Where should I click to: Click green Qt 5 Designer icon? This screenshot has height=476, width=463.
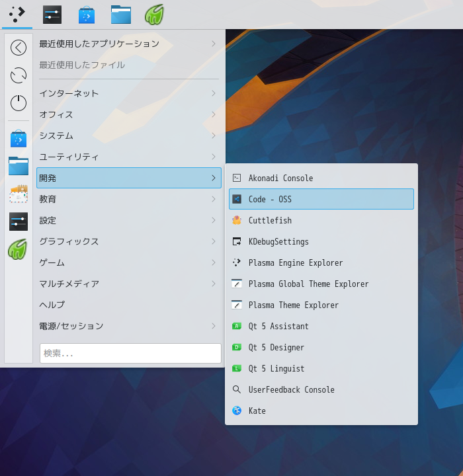click(237, 347)
